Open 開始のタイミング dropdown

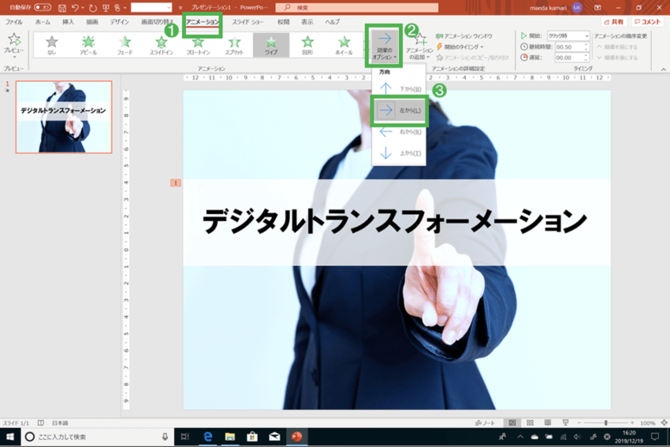(460, 47)
